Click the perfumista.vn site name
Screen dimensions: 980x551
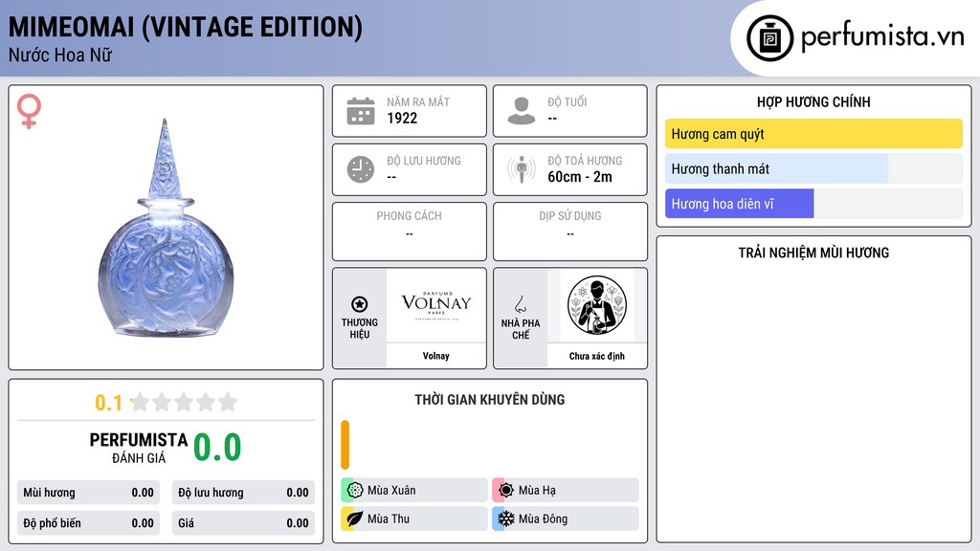coord(882,37)
